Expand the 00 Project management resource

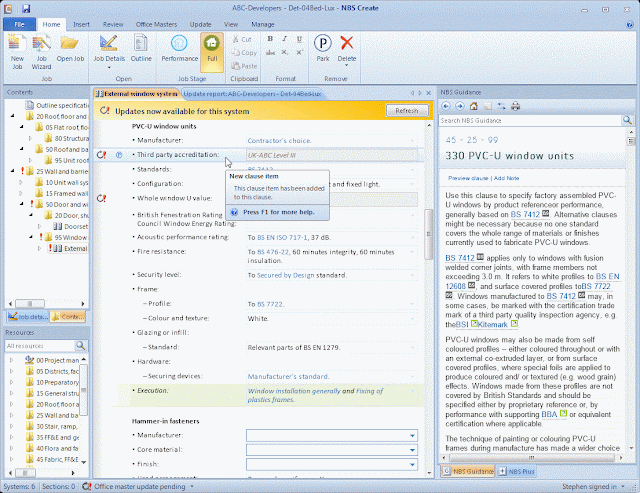click(x=12, y=360)
